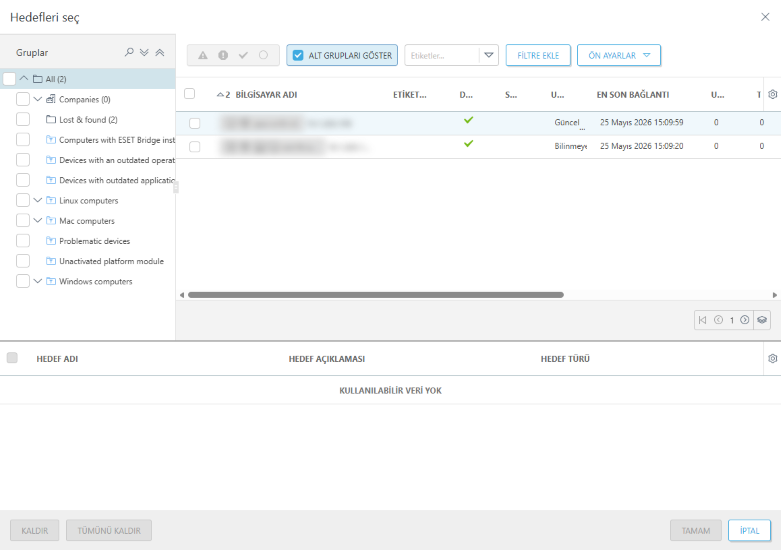This screenshot has width=781, height=550.
Task: Select Problematic devices group
Action: point(95,241)
